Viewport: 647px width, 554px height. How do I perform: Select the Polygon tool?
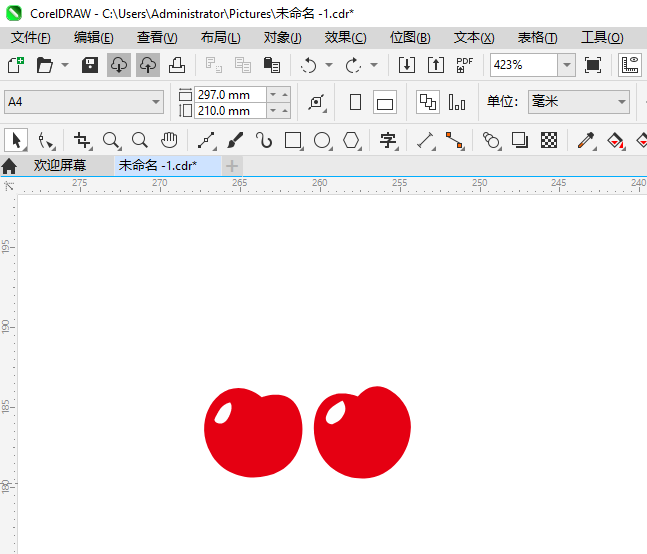click(351, 140)
